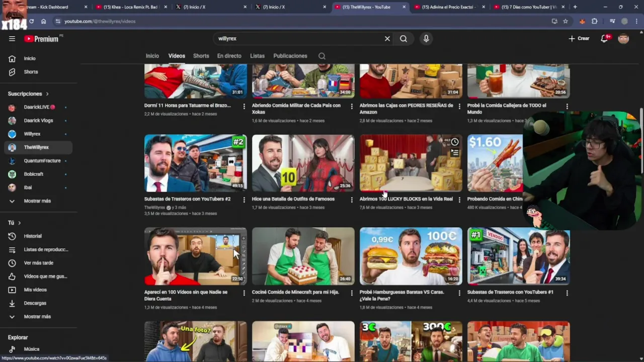Expand subscriptions with Mostrar más
This screenshot has height=362, width=644.
[38, 201]
